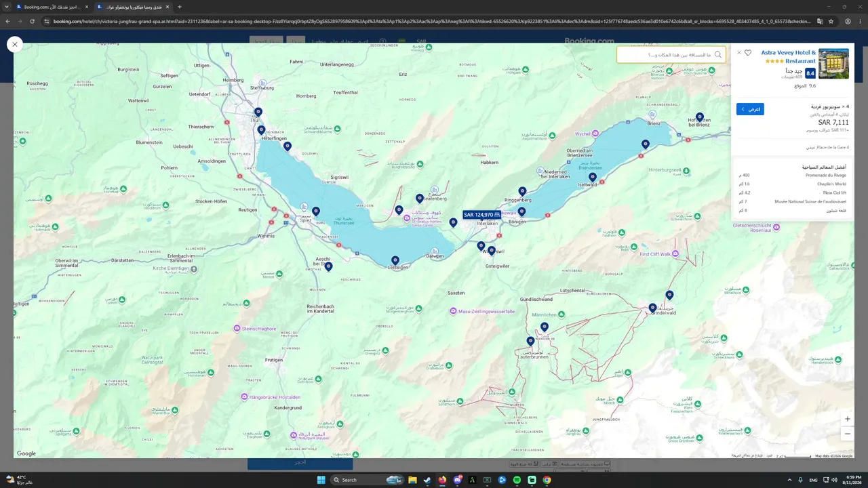Select the SAR 124,970 price marker on the map
The width and height of the screenshot is (868, 488).
481,215
